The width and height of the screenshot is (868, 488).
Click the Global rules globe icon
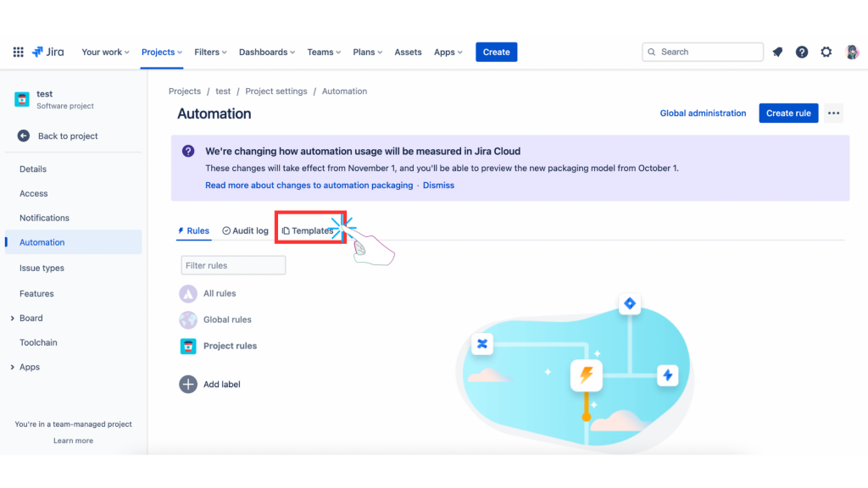pos(188,319)
